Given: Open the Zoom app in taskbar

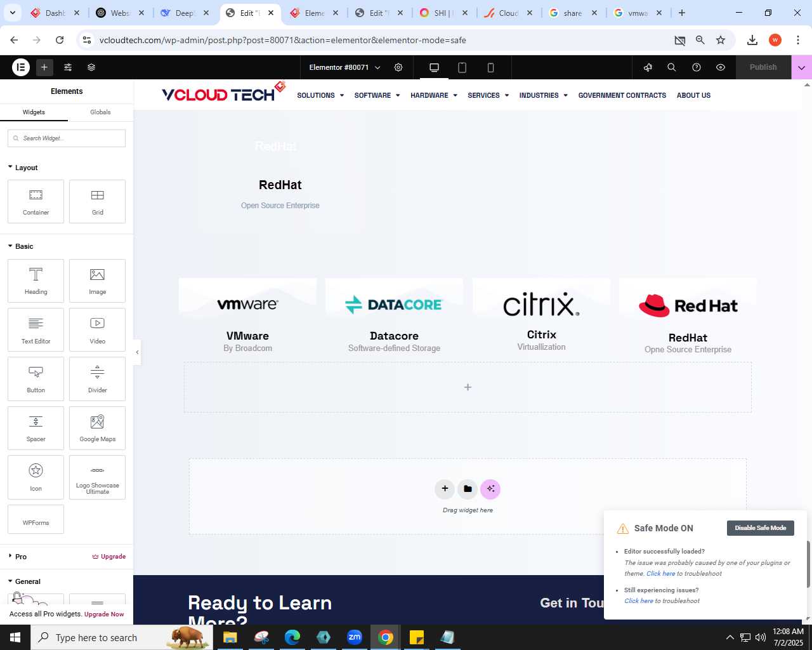Looking at the screenshot, I should pyautogui.click(x=354, y=637).
